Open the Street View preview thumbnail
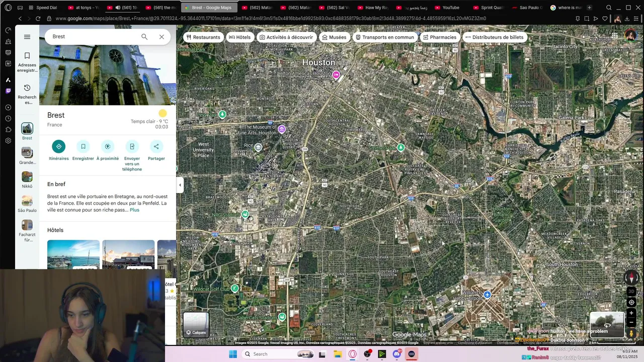644x362 pixels. [607, 324]
